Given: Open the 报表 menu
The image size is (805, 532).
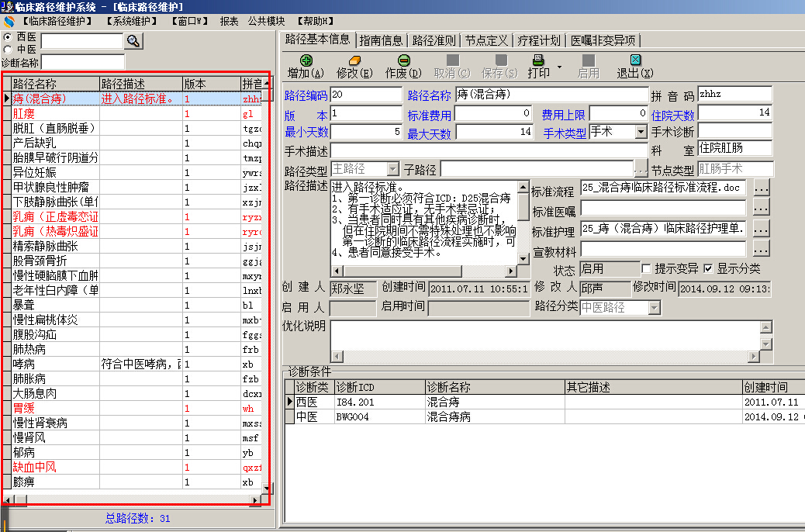Looking at the screenshot, I should (x=229, y=21).
